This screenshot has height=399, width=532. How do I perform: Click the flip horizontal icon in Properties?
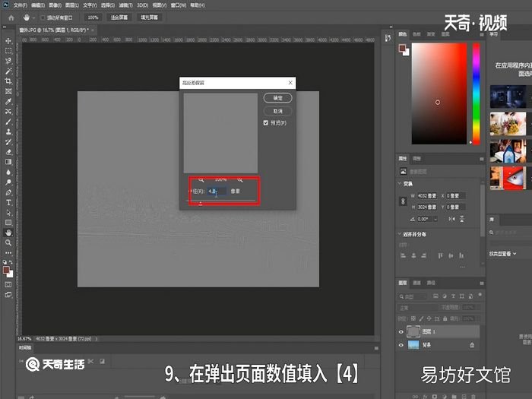(x=451, y=219)
